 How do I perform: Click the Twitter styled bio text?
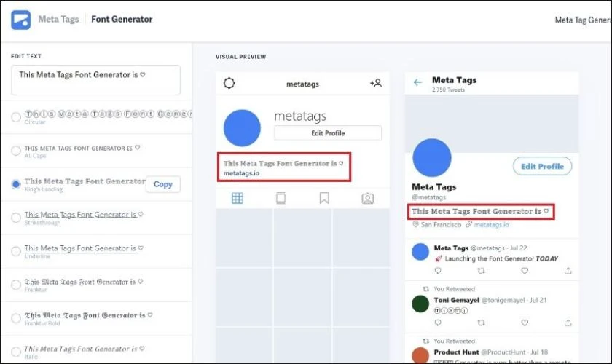tap(480, 211)
